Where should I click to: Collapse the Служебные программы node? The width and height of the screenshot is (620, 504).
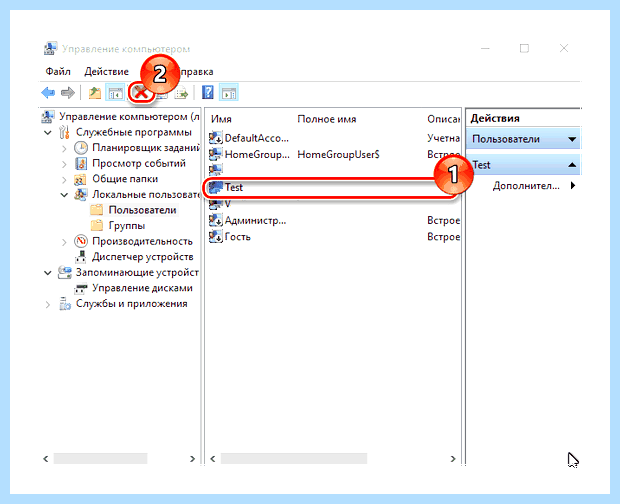(x=48, y=132)
